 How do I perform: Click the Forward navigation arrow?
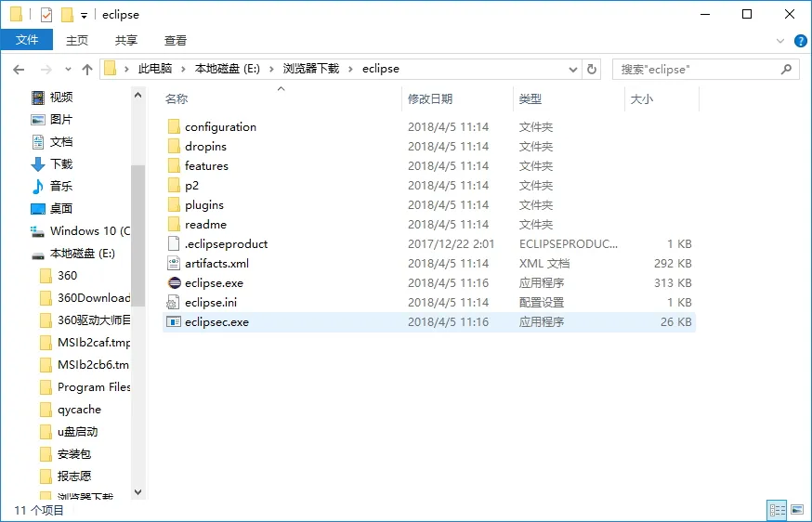point(46,69)
